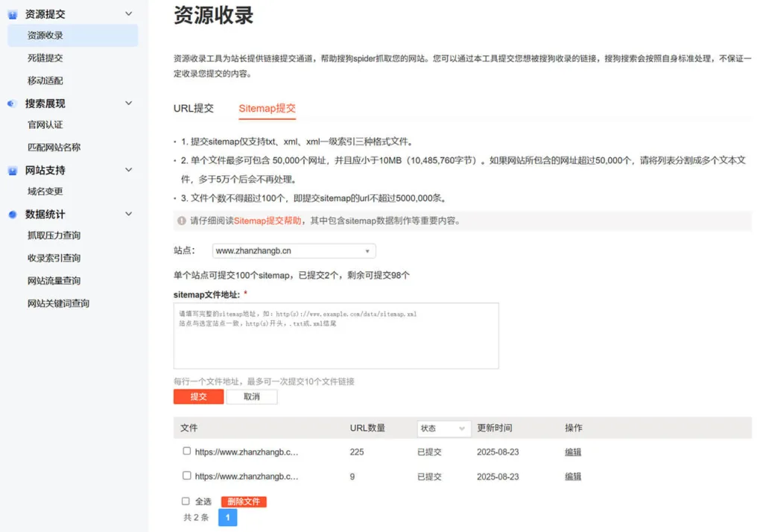Open 死链提交 in the sidebar
763x532 pixels.
coord(45,58)
